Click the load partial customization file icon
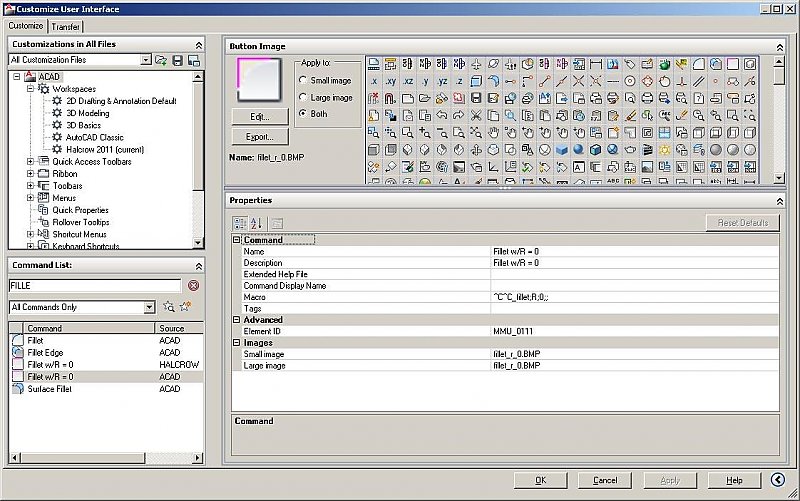The image size is (800, 501). pos(162,61)
